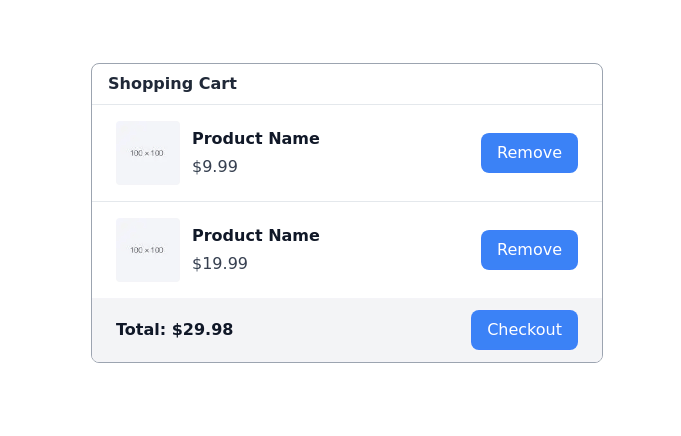Remove the $9.99 product from cart
681x436 pixels.
tap(529, 153)
